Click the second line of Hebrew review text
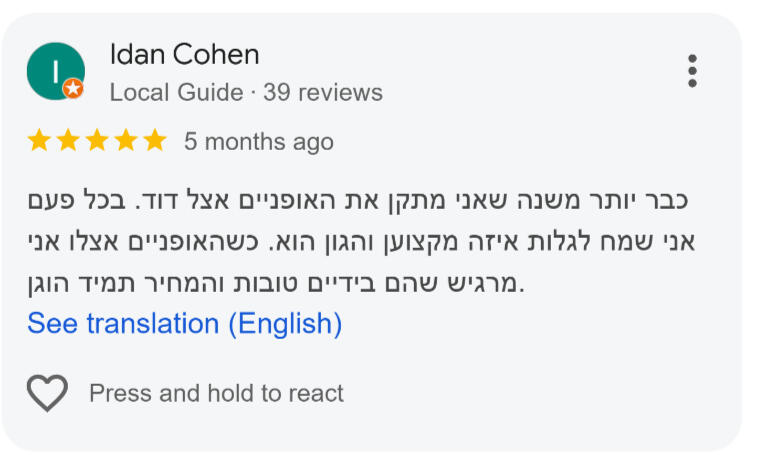This screenshot has height=455, width=758. pos(362,241)
